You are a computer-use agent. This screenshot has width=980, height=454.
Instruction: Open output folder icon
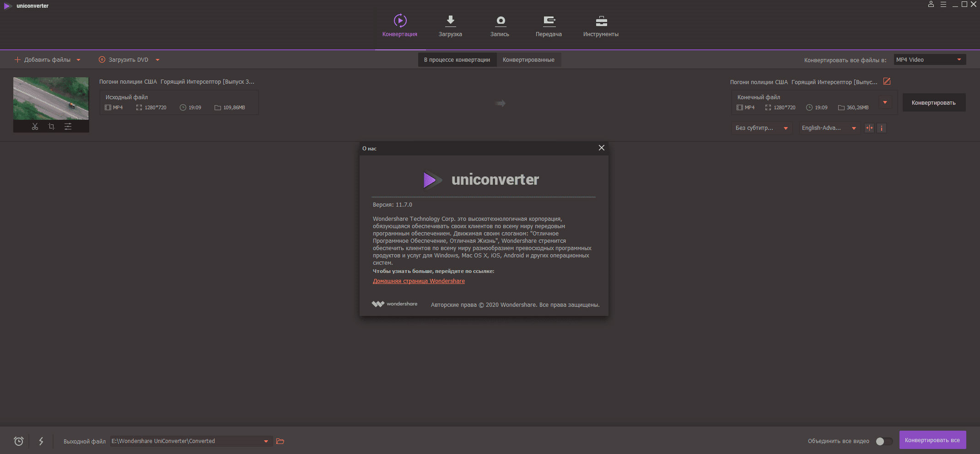point(280,441)
